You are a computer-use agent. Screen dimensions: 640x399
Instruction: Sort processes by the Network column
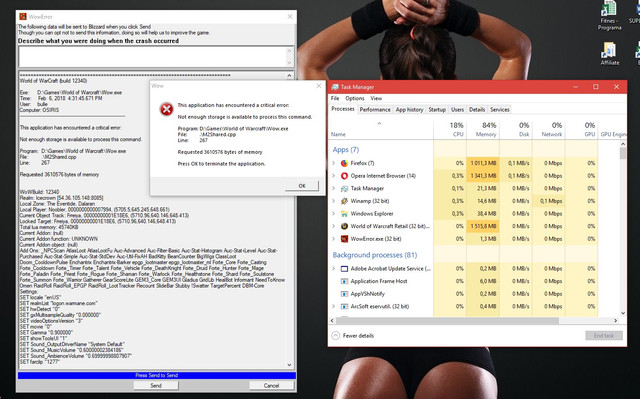click(549, 129)
